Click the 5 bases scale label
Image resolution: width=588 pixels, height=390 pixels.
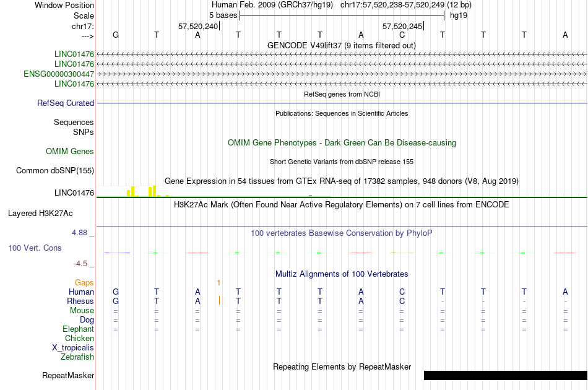(223, 15)
